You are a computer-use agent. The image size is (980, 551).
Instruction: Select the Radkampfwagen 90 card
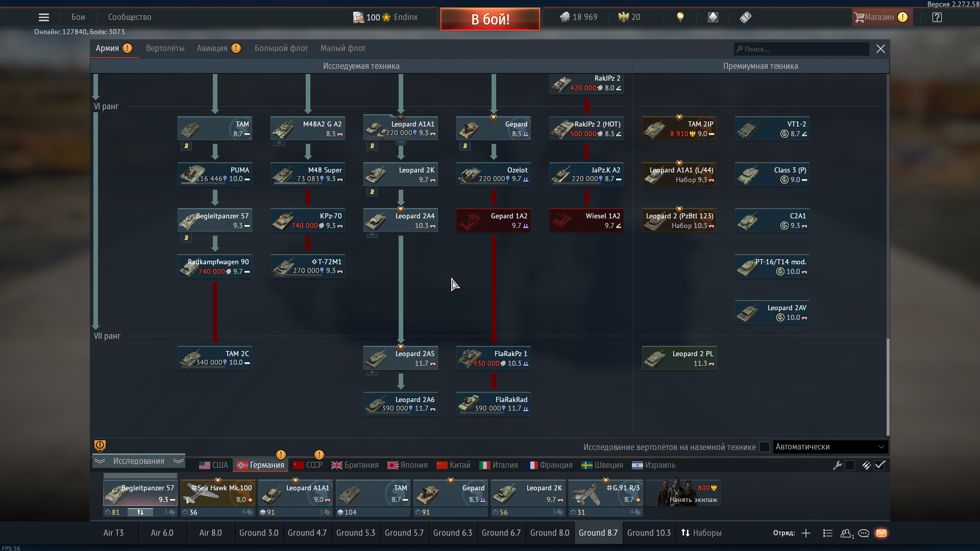point(215,266)
